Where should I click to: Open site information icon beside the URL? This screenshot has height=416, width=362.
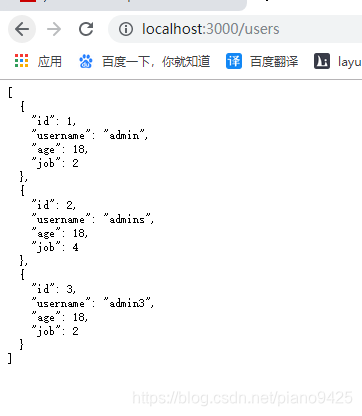pos(126,29)
